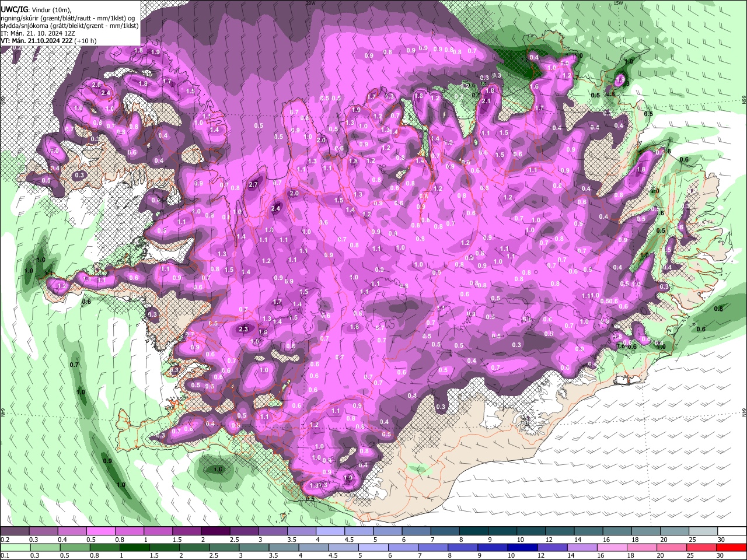This screenshot has width=747, height=560.
Task: Click the lower-row green swatch starting at 0.5
Action: (75, 547)
